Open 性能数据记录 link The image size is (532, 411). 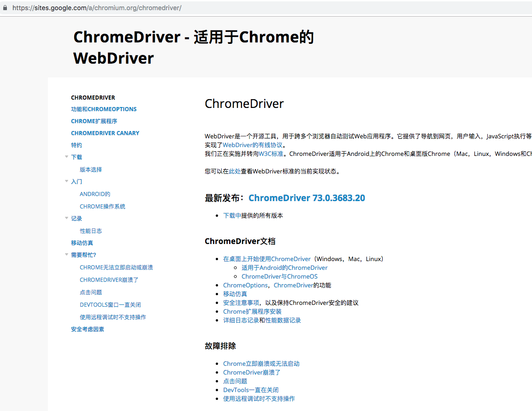(x=283, y=321)
